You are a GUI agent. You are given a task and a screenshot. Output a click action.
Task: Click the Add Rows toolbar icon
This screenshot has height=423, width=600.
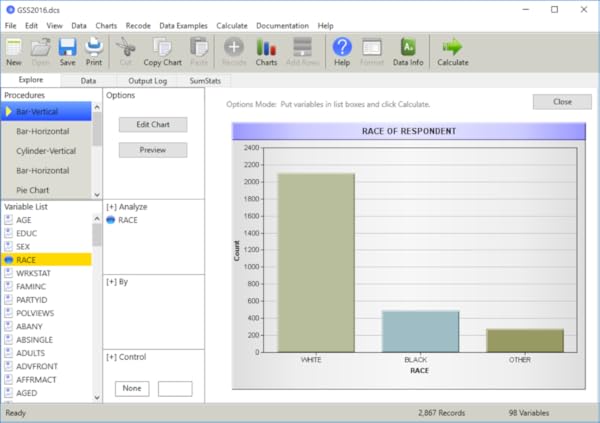click(302, 47)
